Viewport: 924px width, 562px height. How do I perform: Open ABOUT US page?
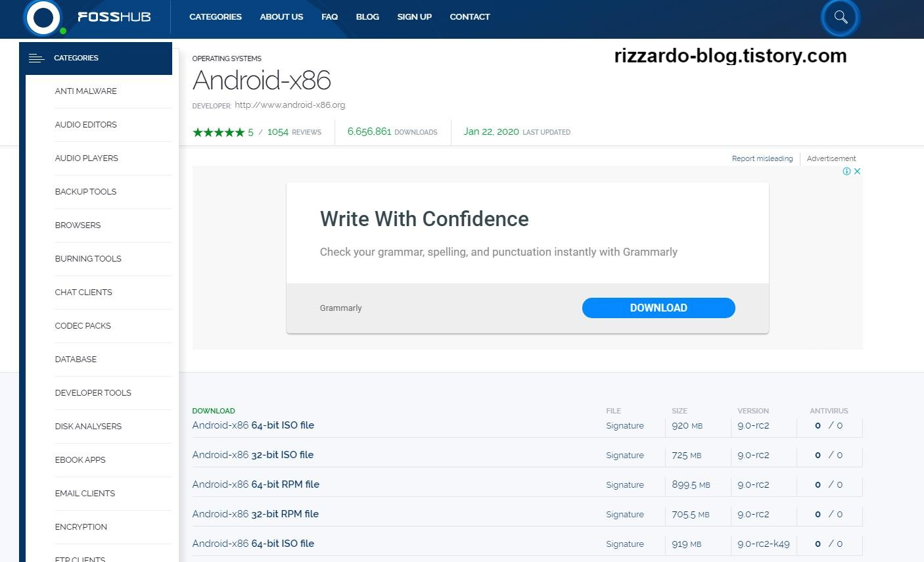point(281,17)
